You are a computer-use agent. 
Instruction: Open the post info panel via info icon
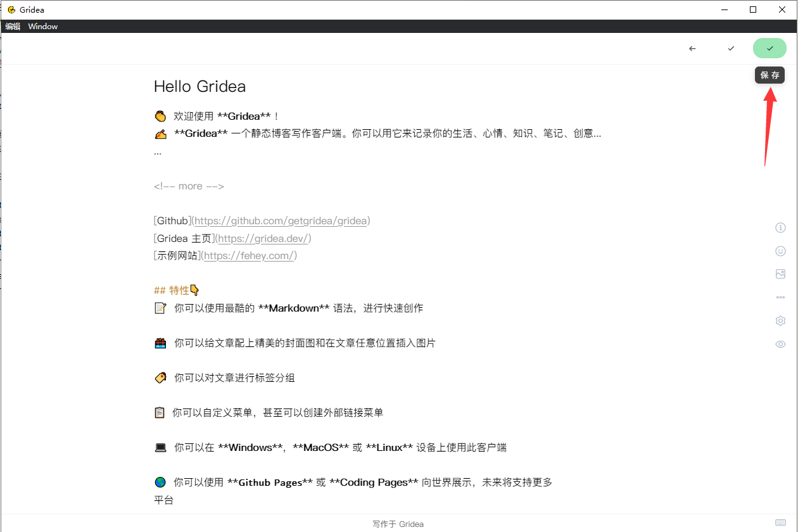coord(780,227)
